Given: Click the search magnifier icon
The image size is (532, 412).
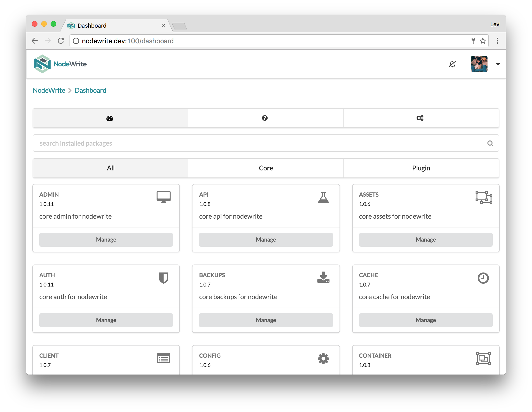Looking at the screenshot, I should point(490,143).
